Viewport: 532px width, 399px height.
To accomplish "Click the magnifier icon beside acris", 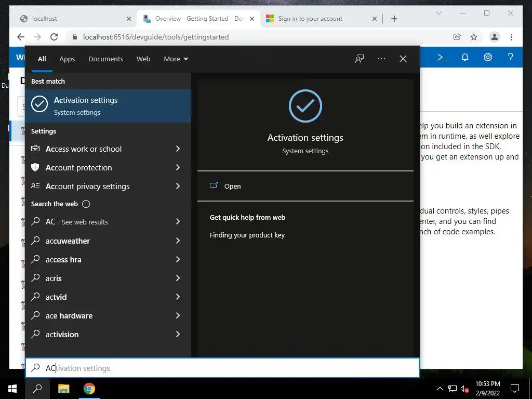I will tap(35, 278).
